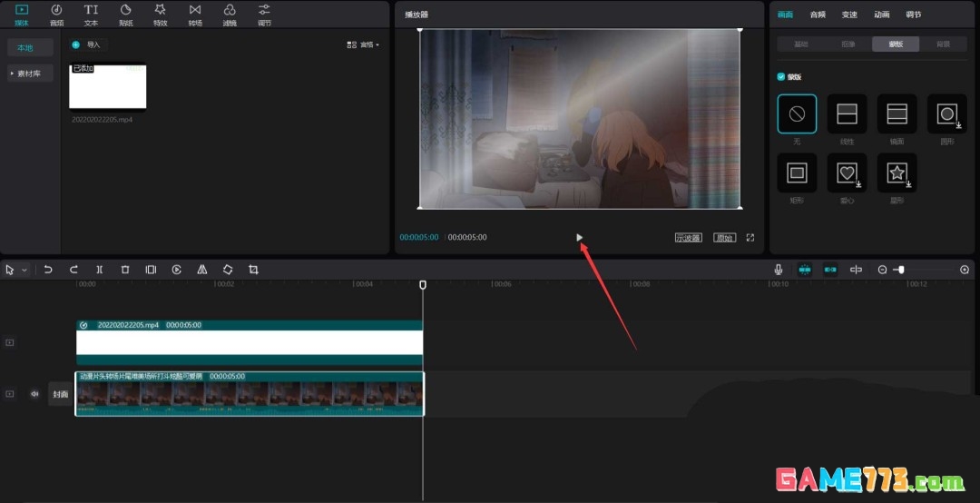Click the fullscreen icon in the player
Screen dimensions: 980x503
[x=750, y=238]
